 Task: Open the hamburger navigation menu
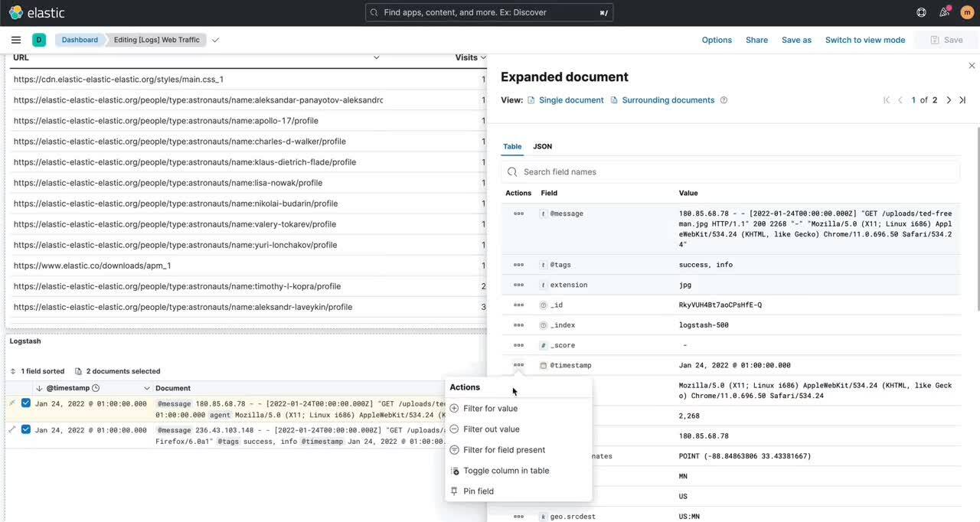pyautogui.click(x=16, y=40)
